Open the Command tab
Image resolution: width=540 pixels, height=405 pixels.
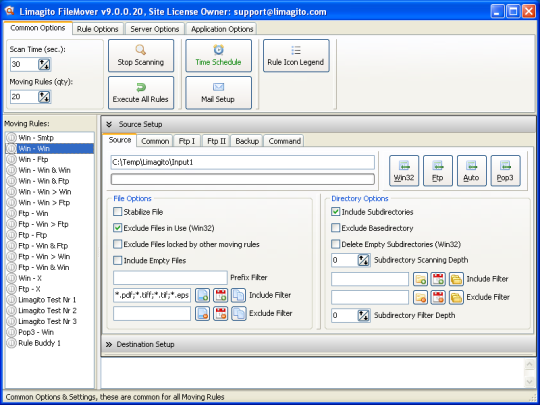284,141
